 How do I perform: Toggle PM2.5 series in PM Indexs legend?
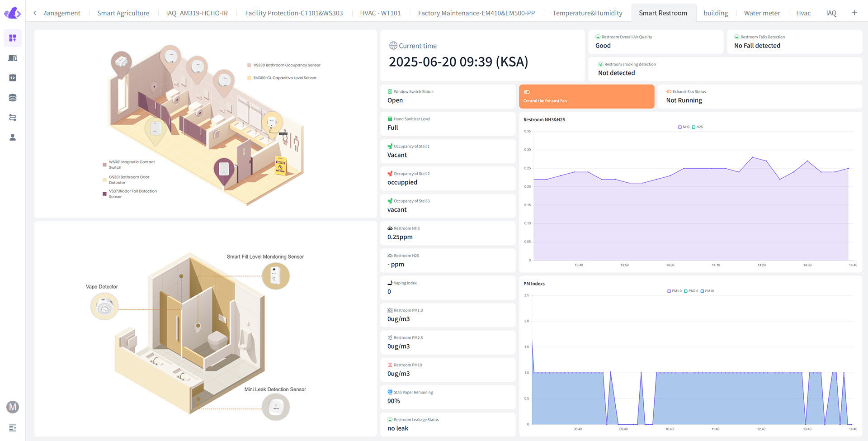[x=691, y=291]
